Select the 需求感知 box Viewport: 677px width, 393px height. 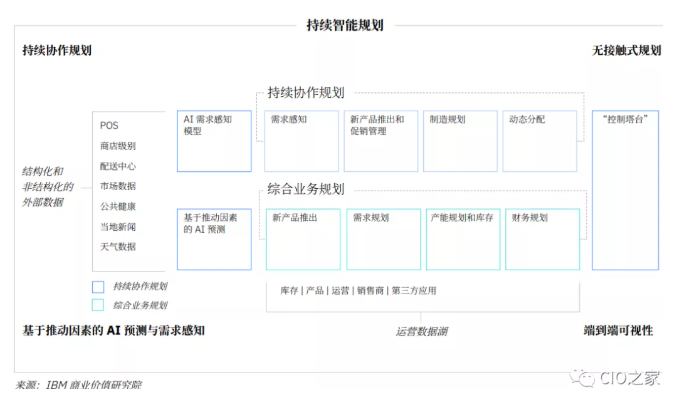pyautogui.click(x=301, y=141)
